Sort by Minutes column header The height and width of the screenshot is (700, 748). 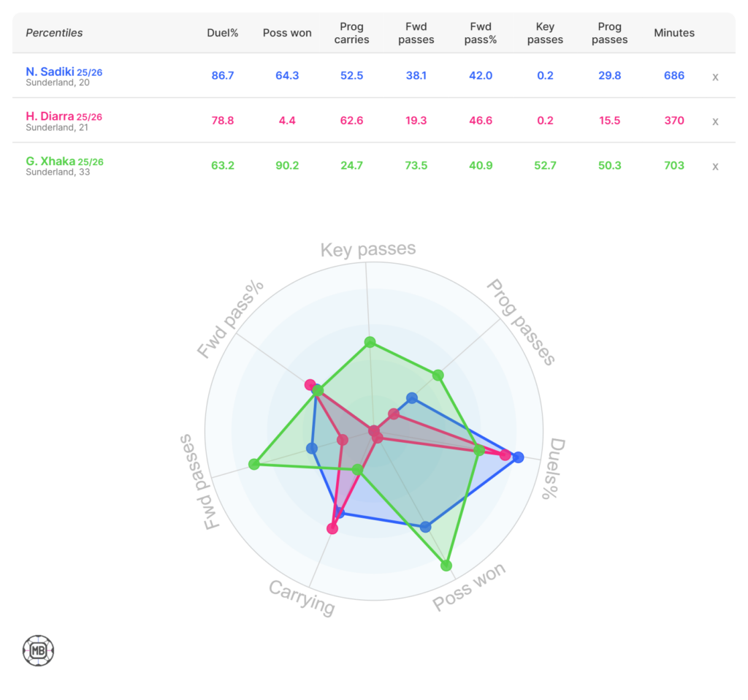[674, 33]
